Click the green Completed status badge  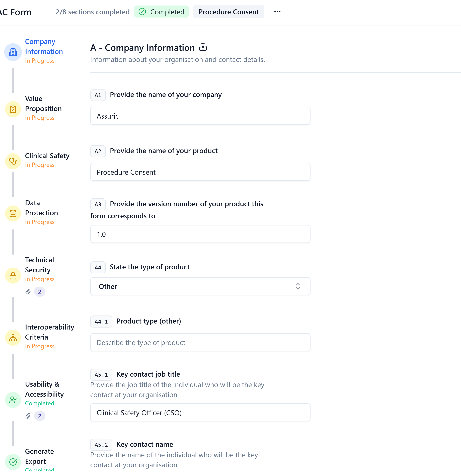coord(161,12)
